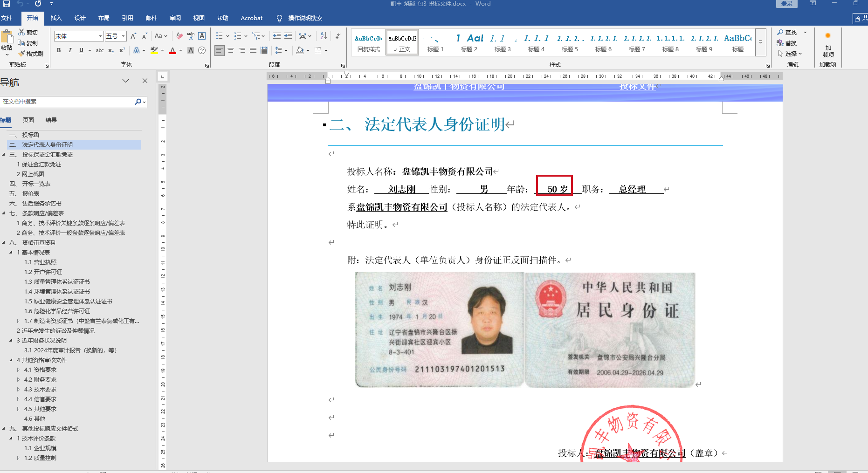
Task: Close the navigation pane
Action: tap(145, 81)
